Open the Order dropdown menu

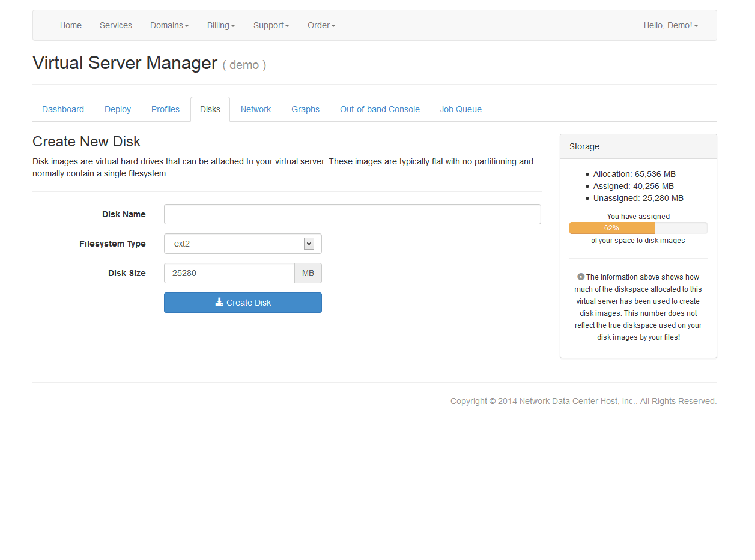tap(321, 25)
